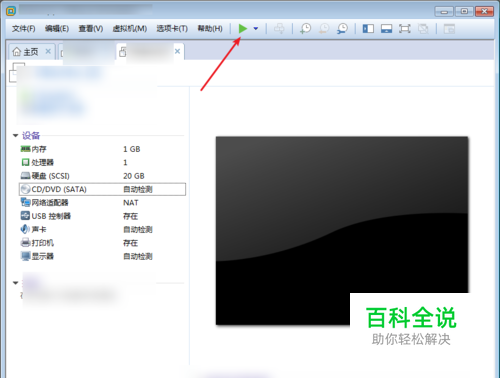The width and height of the screenshot is (500, 378).
Task: Click the 设备 section heading
Action: click(31, 135)
